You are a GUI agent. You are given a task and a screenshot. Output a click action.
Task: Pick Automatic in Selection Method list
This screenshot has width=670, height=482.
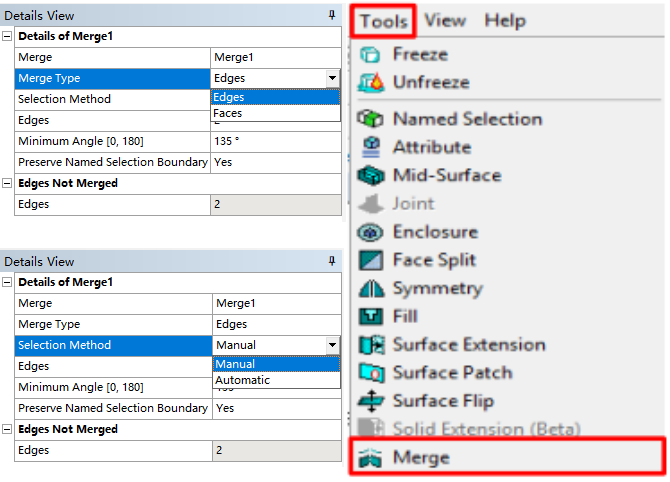[276, 380]
